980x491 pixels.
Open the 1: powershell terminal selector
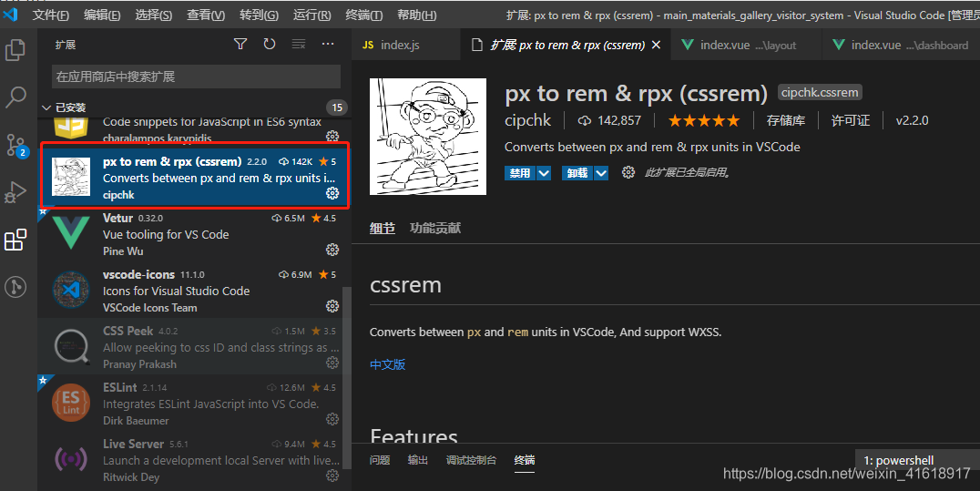click(x=916, y=460)
